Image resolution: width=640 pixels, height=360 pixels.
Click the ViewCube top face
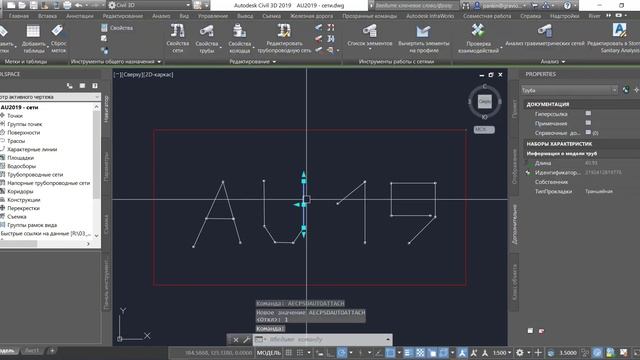484,101
